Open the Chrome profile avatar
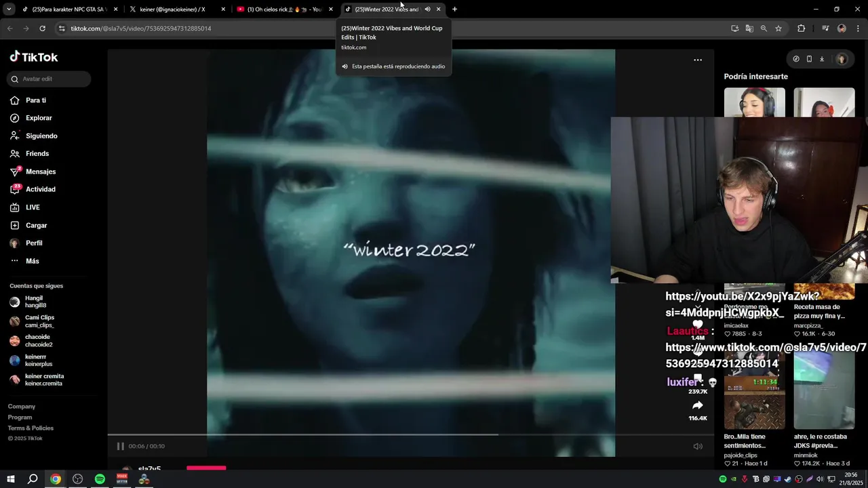The width and height of the screenshot is (868, 488). point(842,28)
